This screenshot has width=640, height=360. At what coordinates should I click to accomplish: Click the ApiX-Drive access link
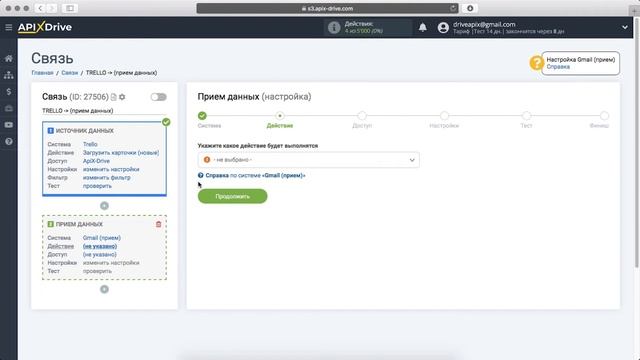[96, 161]
